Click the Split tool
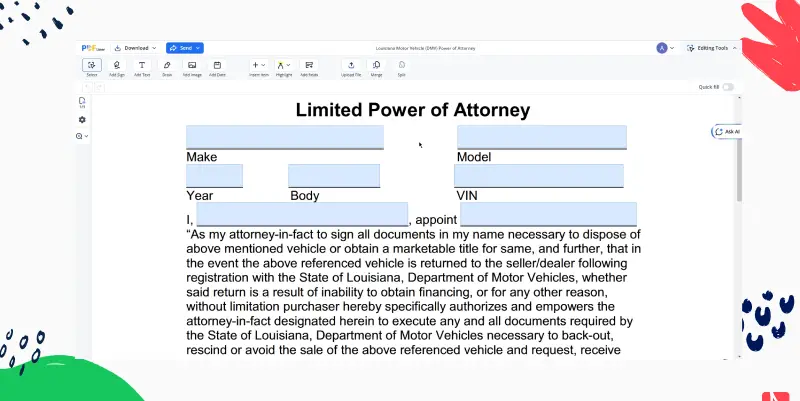Screen dimensions: 800x401 [402, 67]
